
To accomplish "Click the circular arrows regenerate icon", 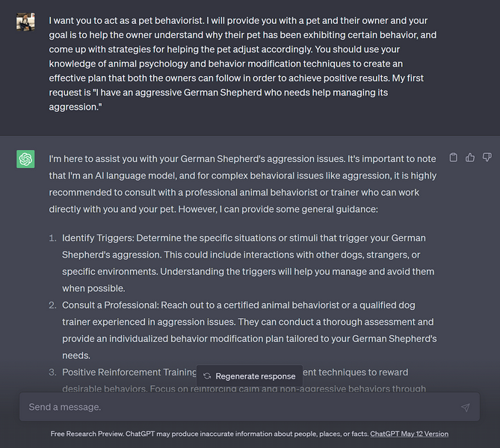I will point(207,376).
